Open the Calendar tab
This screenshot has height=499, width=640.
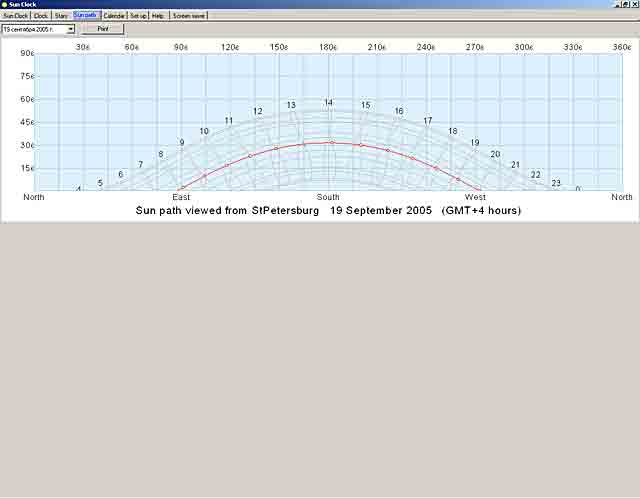[x=115, y=16]
